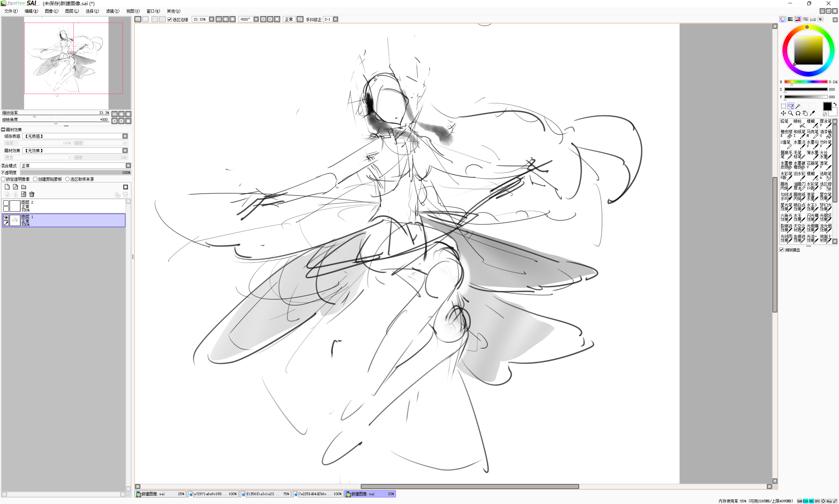Open the 33.33% zoom dropdown
Image resolution: width=839 pixels, height=504 pixels.
tap(211, 19)
